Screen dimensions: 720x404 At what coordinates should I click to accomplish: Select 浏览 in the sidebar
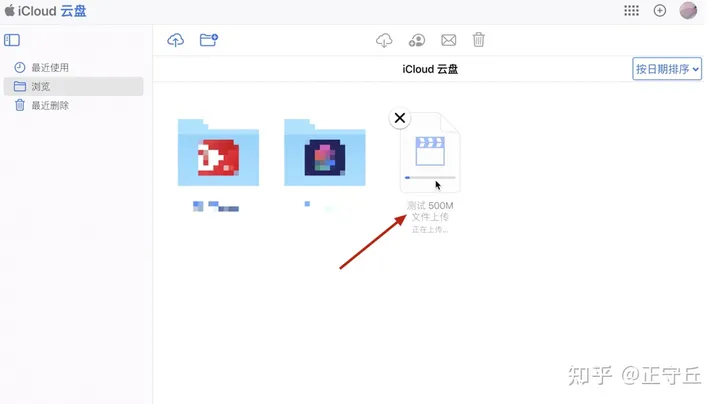[73, 86]
